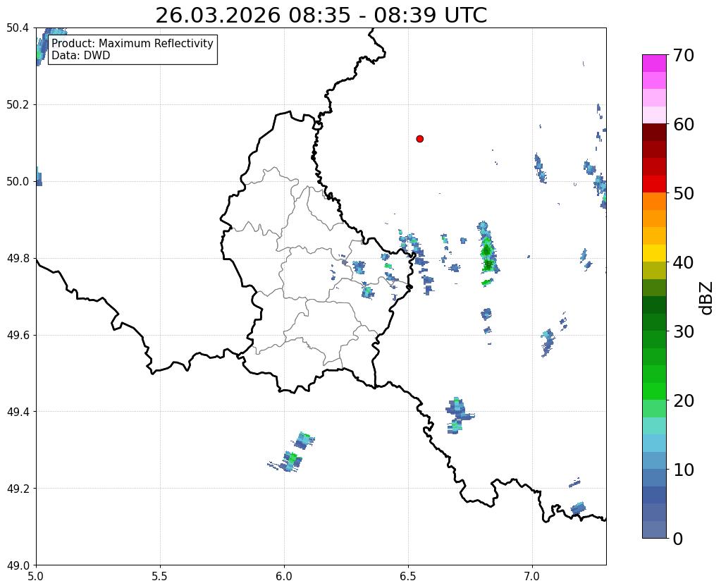Click the latitude tick label 50.4

(18, 28)
